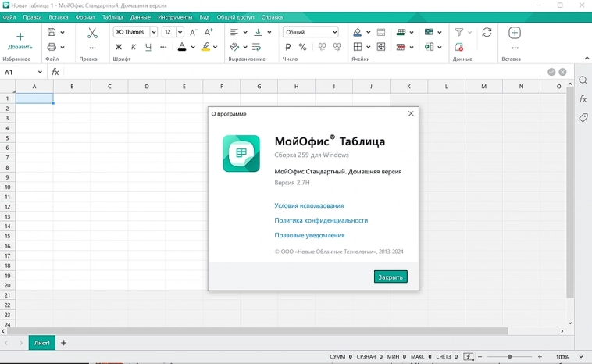Click the A1 cell name box
592x364 pixels.
click(22, 72)
